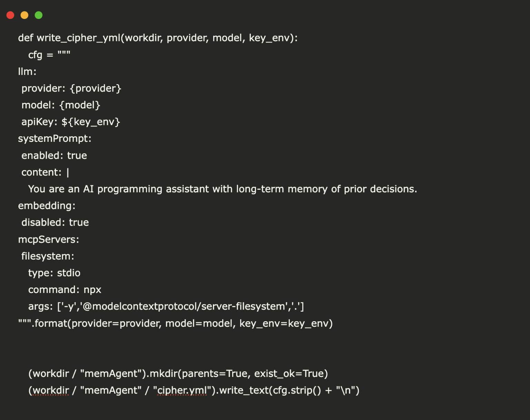Click the 'enabled: true' line
Viewport: 530px width, 420px height.
point(54,155)
